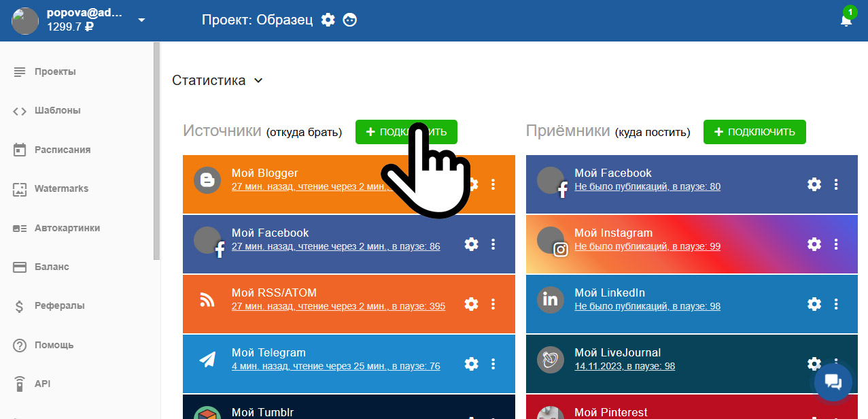The image size is (868, 419).
Task: Open settings gear for Мой Facebook receiver
Action: tap(814, 184)
